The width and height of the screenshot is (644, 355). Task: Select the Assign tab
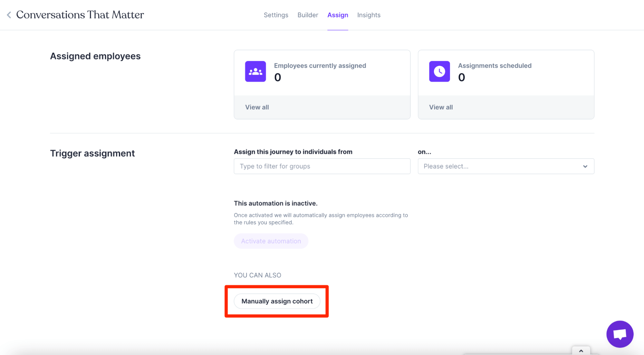tap(337, 15)
